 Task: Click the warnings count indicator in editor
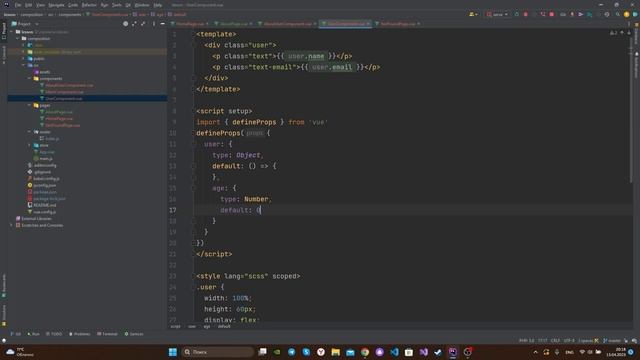coord(613,33)
